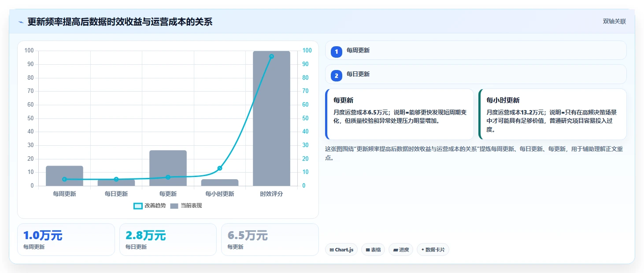The image size is (644, 273).
Task: Click the 每小时更新 bar in the chart
Action: (220, 183)
